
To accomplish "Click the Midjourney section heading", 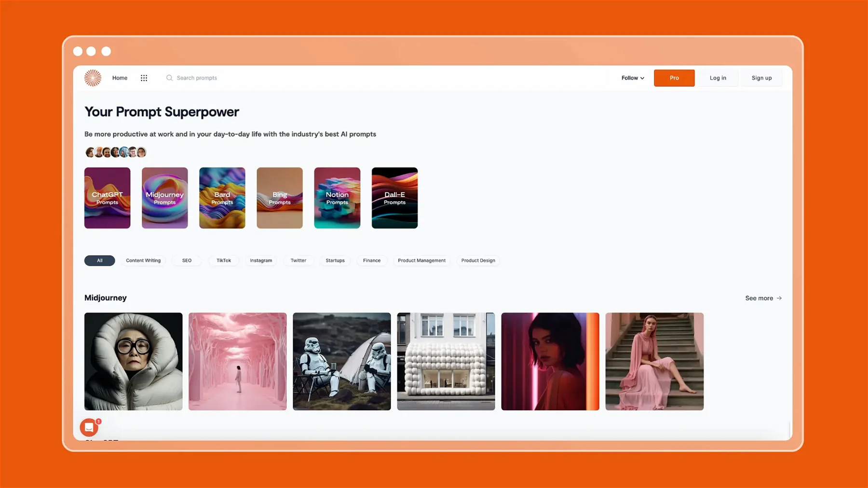I will click(x=106, y=298).
